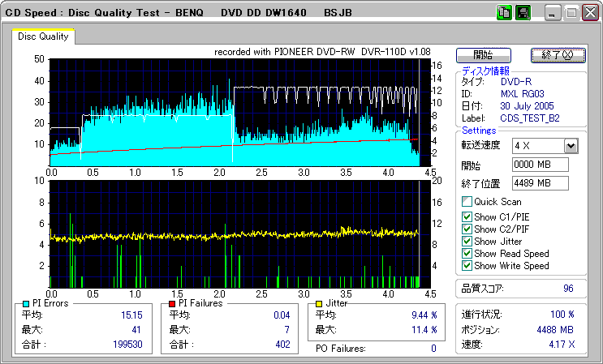Disable Show Jitter checkbox
The height and width of the screenshot is (364, 603).
coord(467,241)
